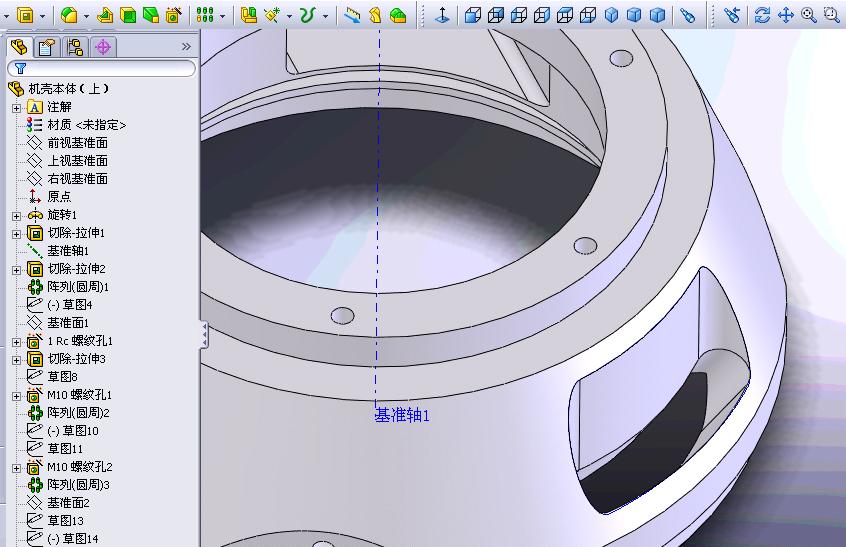Screen dimensions: 846x547
Task: Open the Extruded Cut dropdown arrow
Action: [43, 16]
